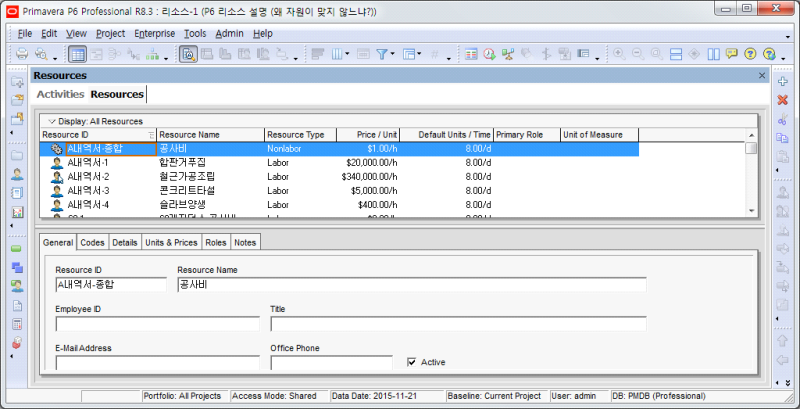Screen dimensions: 800x409
Task: Click the Default Units / Time column header
Action: click(x=447, y=135)
